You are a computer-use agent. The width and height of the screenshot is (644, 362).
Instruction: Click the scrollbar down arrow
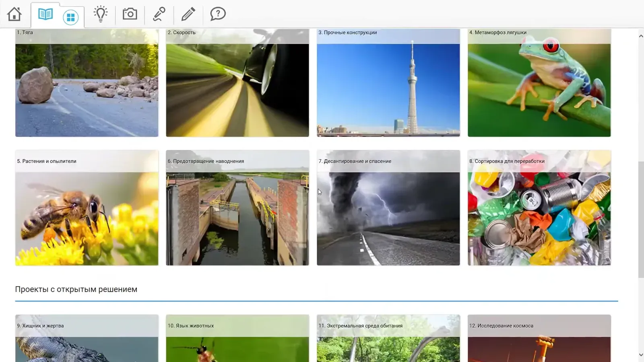click(641, 355)
